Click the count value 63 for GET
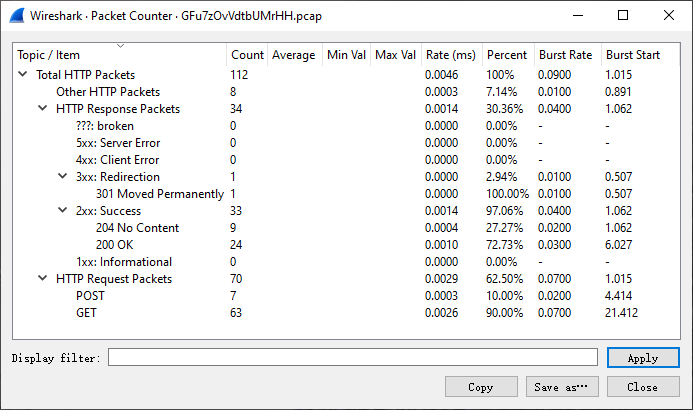The width and height of the screenshot is (693, 410). 236,313
